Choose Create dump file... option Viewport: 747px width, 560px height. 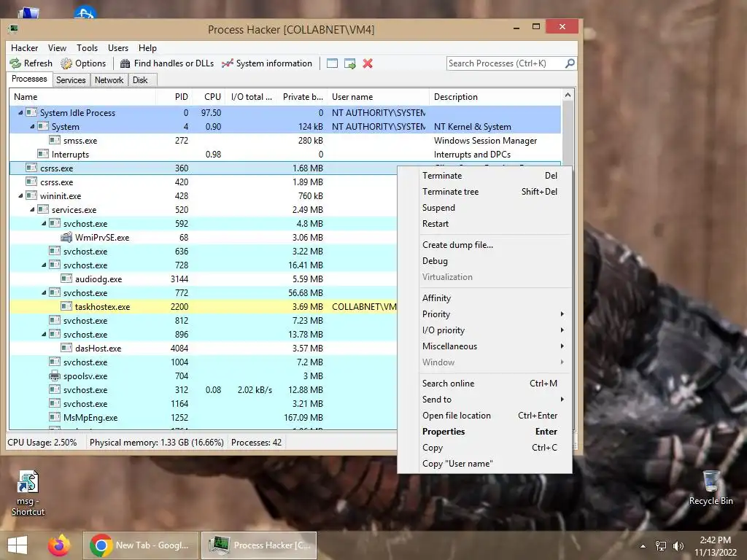[x=485, y=245]
